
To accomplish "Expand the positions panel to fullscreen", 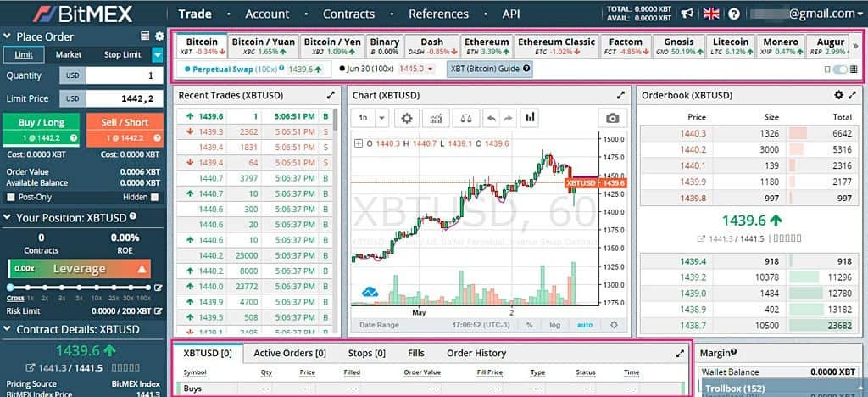I will (x=681, y=353).
